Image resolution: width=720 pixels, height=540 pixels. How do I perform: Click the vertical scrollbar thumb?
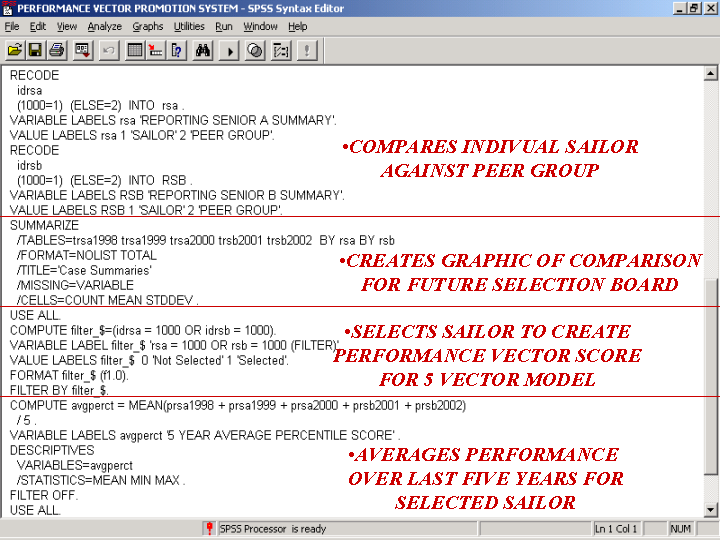(710, 376)
